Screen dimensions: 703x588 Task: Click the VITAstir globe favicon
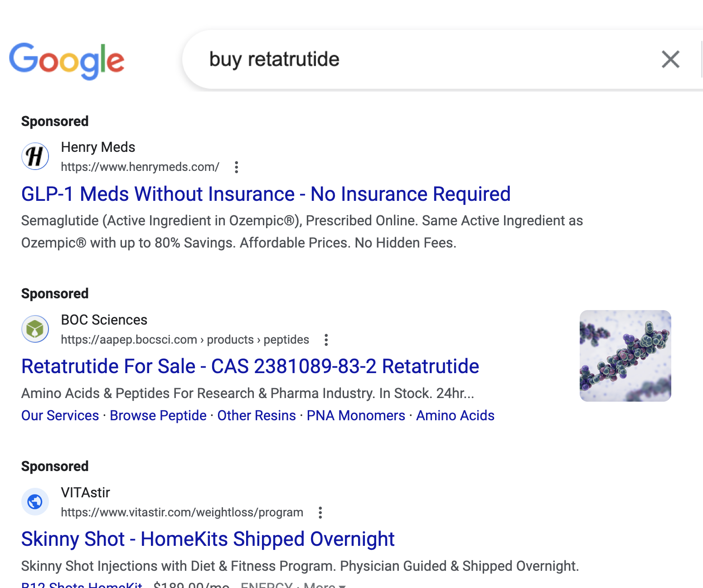click(35, 502)
